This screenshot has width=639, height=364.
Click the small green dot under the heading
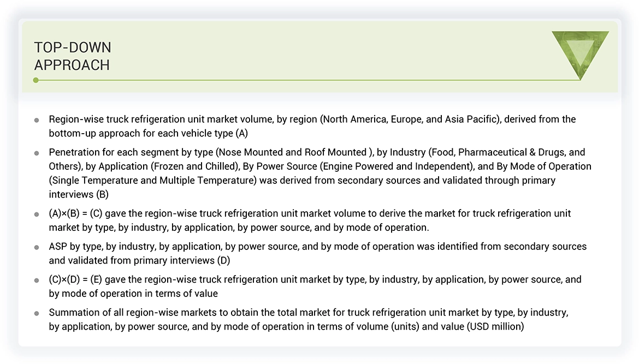(36, 80)
